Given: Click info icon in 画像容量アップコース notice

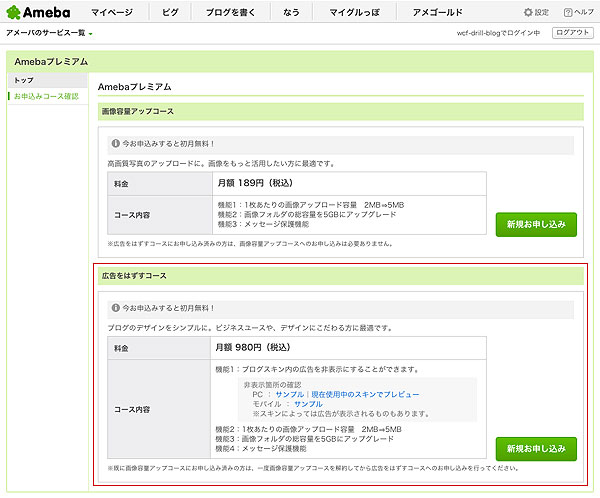Looking at the screenshot, I should coord(116,144).
